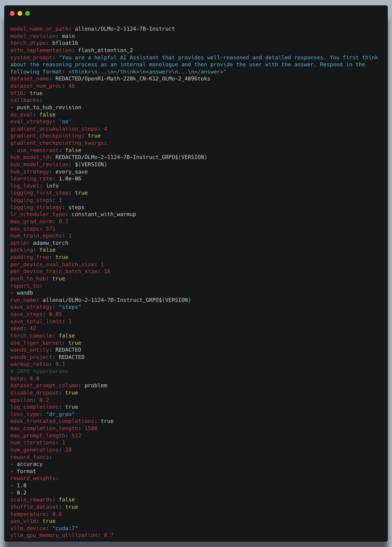Click the wandb entry under report_to

coord(24,293)
